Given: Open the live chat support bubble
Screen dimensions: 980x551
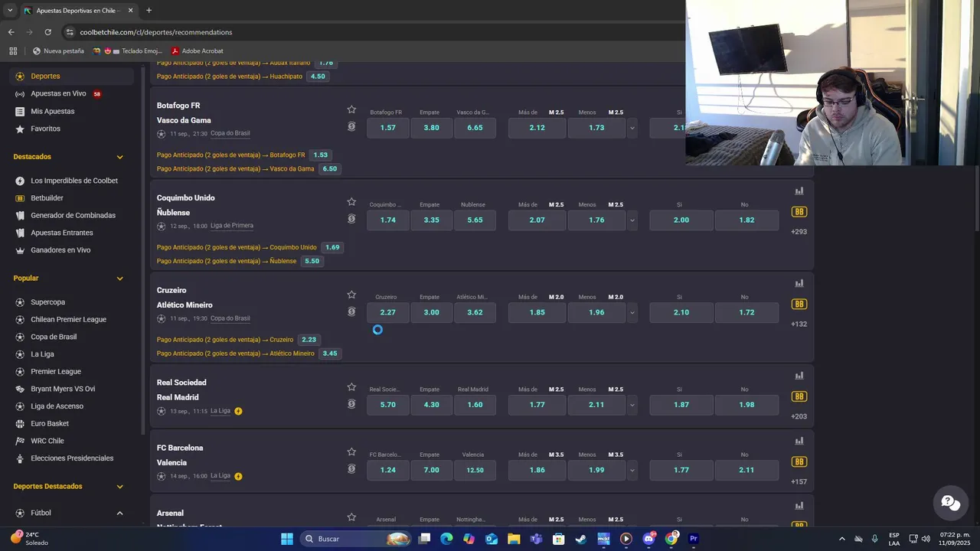Looking at the screenshot, I should [x=951, y=503].
